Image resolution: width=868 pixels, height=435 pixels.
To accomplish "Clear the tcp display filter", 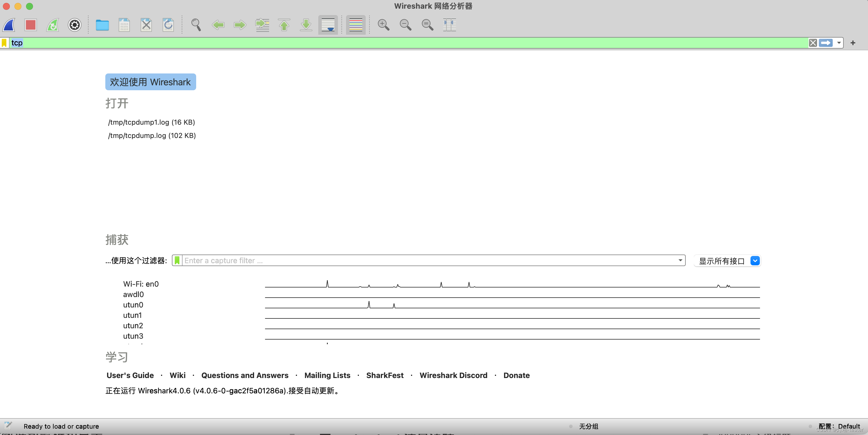I will (x=813, y=43).
